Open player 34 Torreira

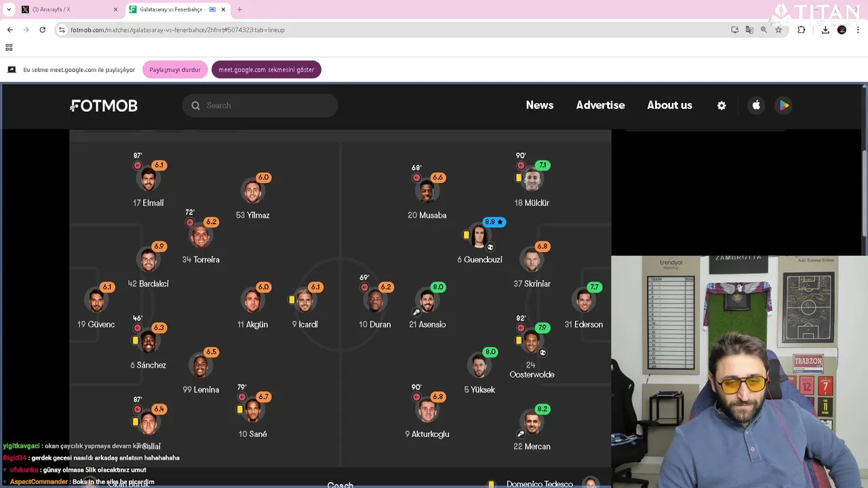point(201,237)
